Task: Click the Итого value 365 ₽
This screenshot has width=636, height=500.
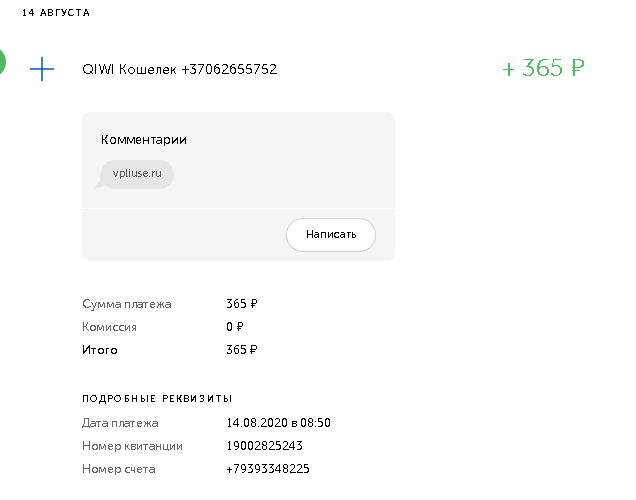Action: click(x=242, y=350)
